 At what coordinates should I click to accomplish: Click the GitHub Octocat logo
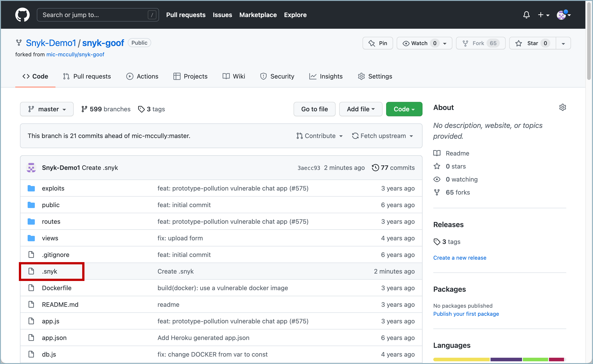(22, 15)
